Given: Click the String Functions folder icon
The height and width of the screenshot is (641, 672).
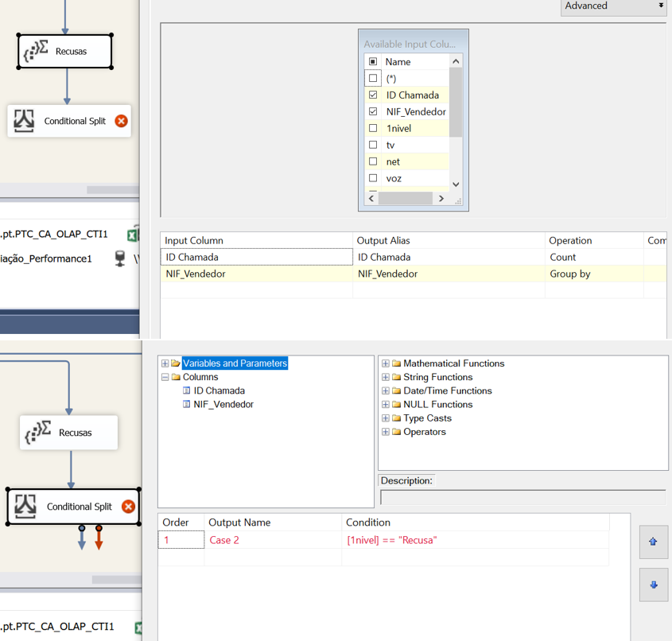Looking at the screenshot, I should (x=396, y=377).
